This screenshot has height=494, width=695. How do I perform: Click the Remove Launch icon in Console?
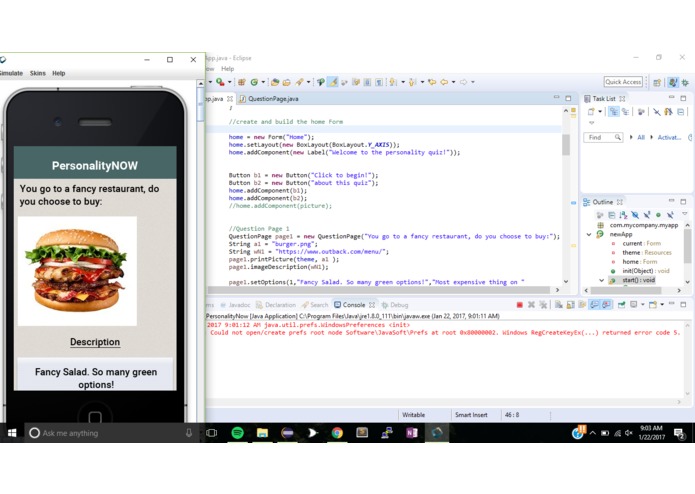click(531, 305)
